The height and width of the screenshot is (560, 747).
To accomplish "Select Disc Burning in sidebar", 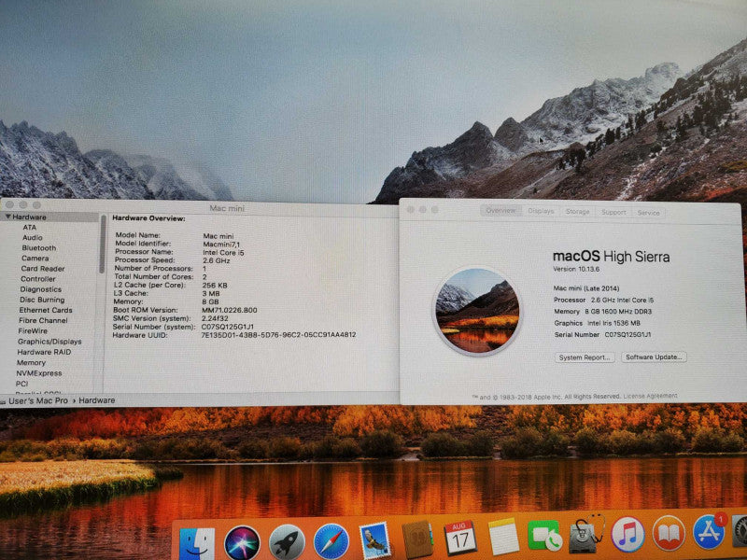I will pyautogui.click(x=42, y=300).
